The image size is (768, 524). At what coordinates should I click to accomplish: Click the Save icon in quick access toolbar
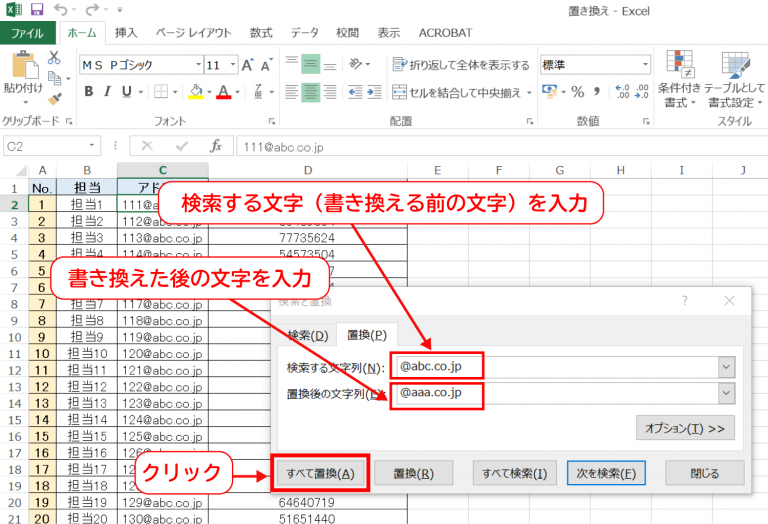click(x=37, y=9)
